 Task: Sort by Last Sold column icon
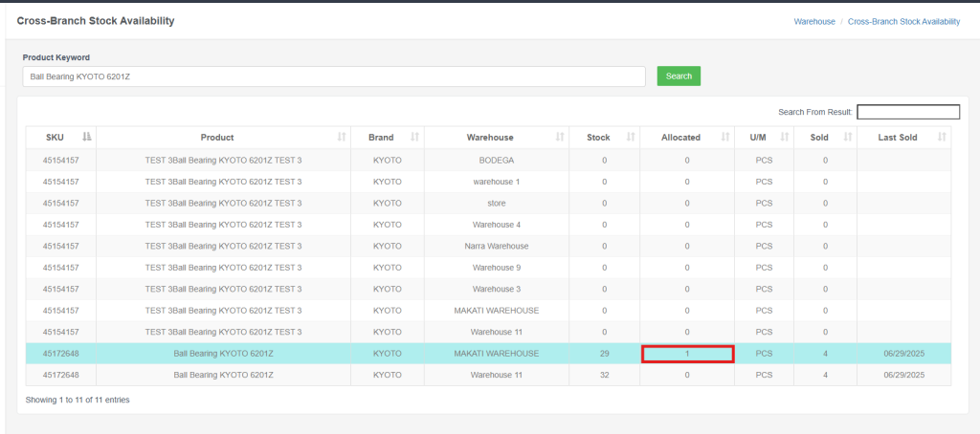pyautogui.click(x=943, y=138)
